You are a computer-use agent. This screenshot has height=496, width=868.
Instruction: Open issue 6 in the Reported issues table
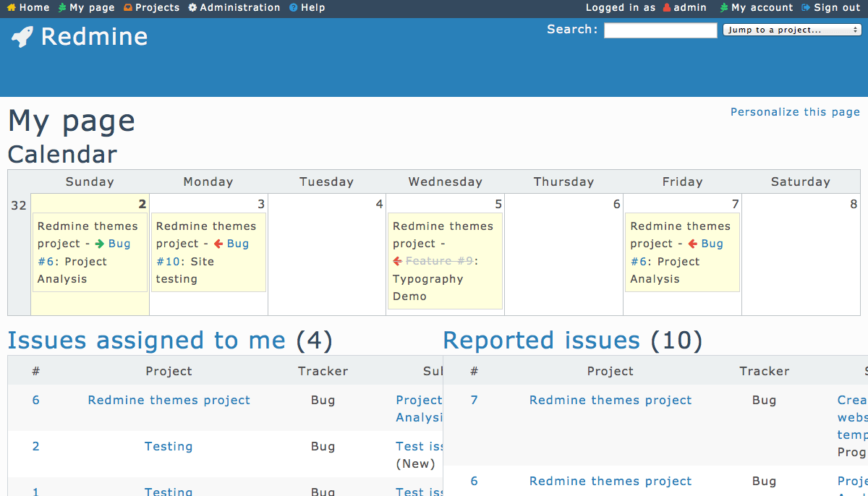pyautogui.click(x=475, y=481)
